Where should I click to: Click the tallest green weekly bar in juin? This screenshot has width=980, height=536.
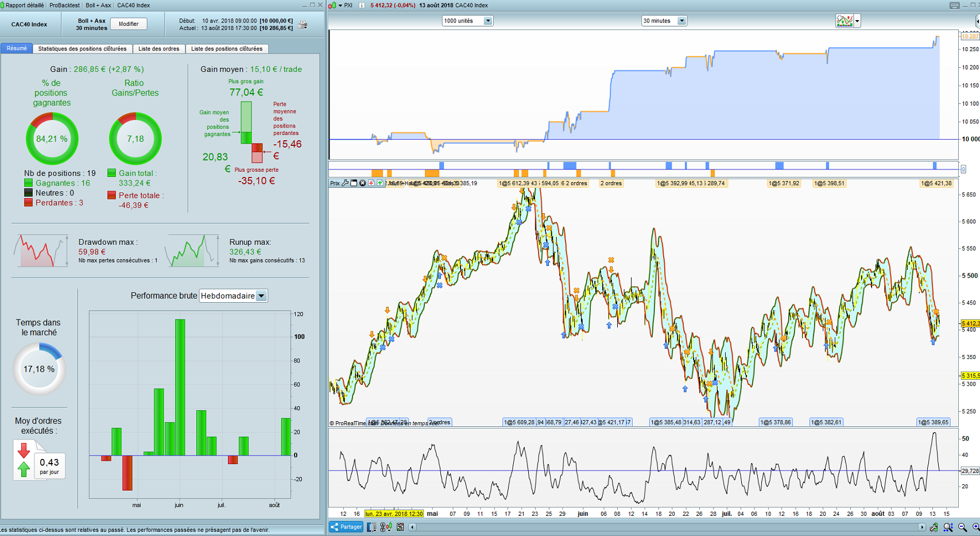pos(180,387)
